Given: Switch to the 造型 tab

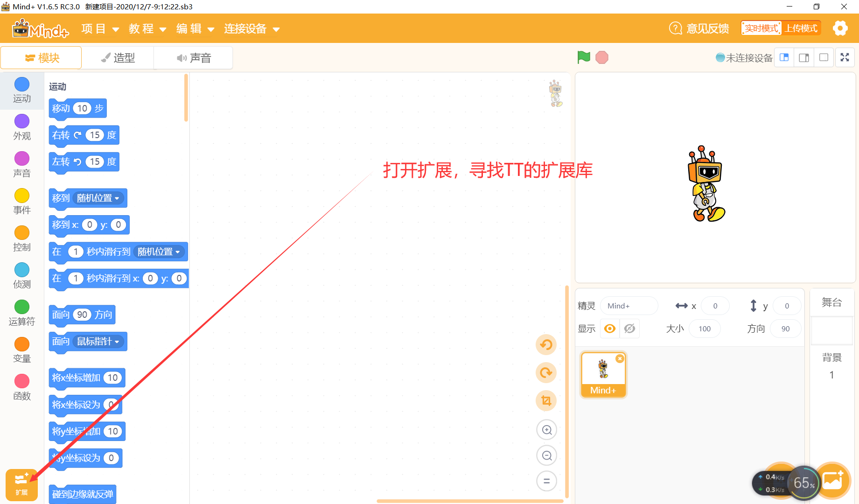Looking at the screenshot, I should coord(118,58).
